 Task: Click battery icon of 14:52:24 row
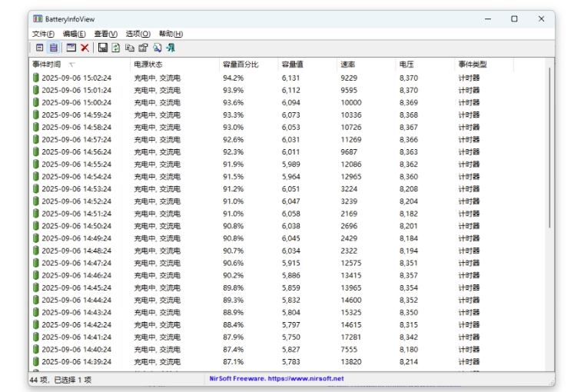(x=36, y=201)
